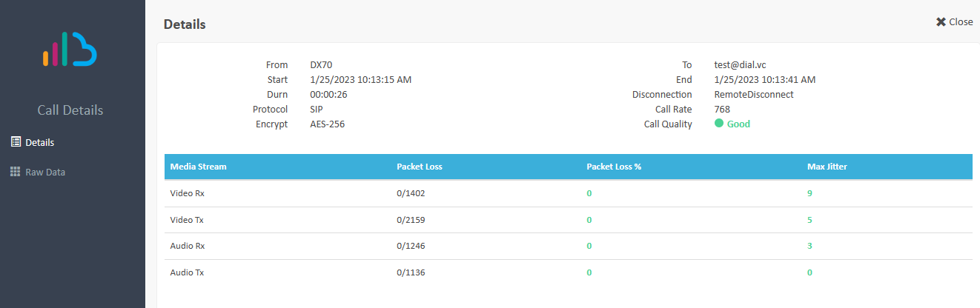Click the Raw Data grid icon
The width and height of the screenshot is (980, 308).
click(15, 172)
